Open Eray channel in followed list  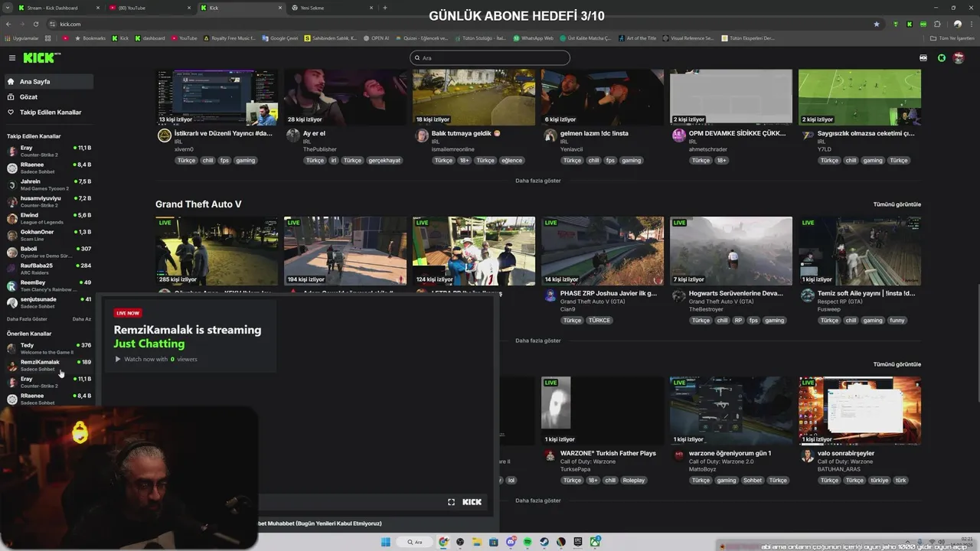pyautogui.click(x=48, y=151)
